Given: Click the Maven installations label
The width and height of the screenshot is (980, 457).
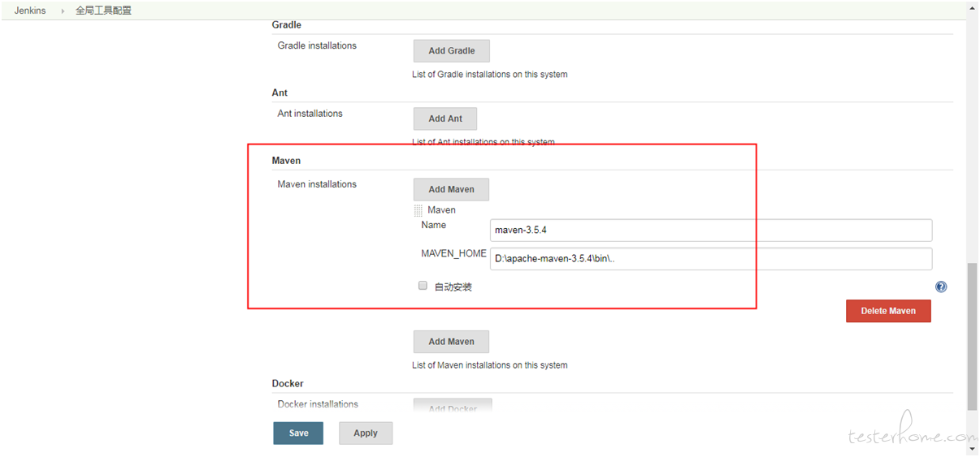Looking at the screenshot, I should [x=317, y=184].
